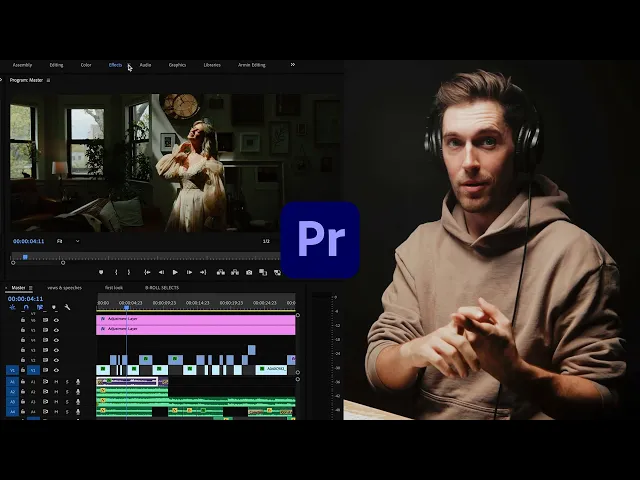The image size is (640, 480).
Task: Toggle V6 track output eye
Action: 56,320
